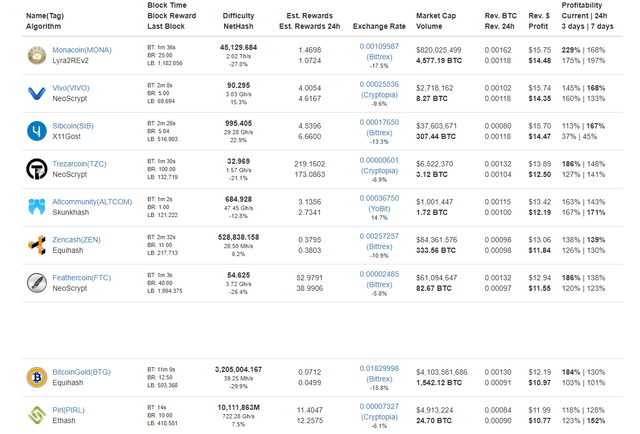Click Sibcoin exchange rate 0.00017650
The width and height of the screenshot is (640, 434).
point(379,122)
